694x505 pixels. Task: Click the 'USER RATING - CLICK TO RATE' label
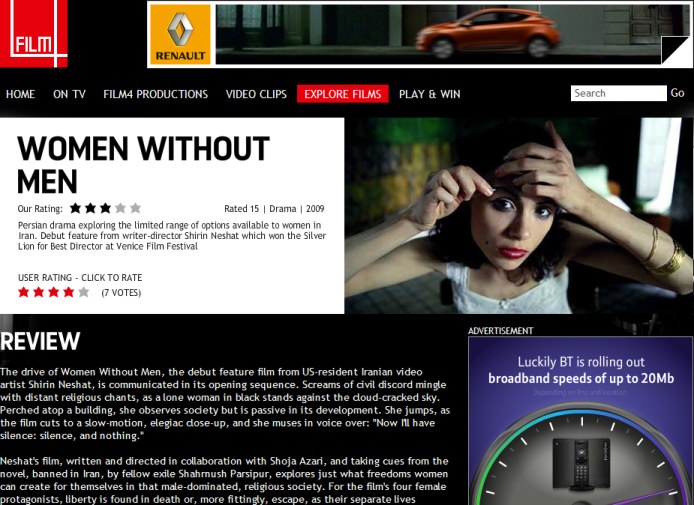pos(80,278)
